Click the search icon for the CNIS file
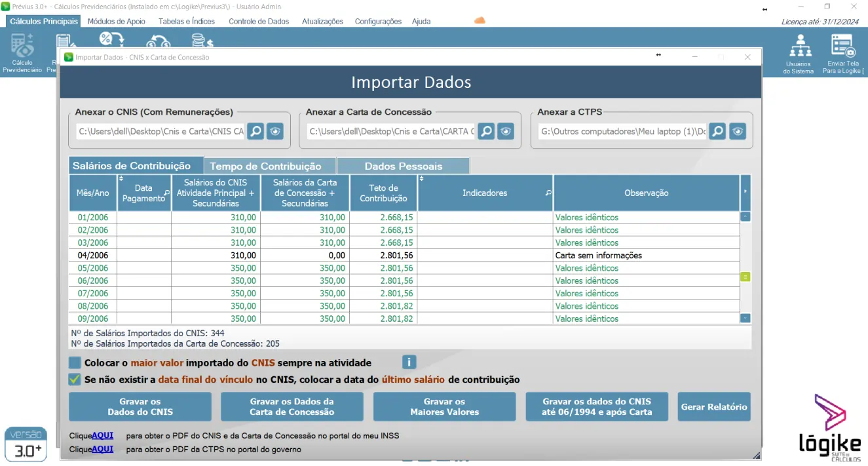Viewport: 868px width, 466px height. 255,132
